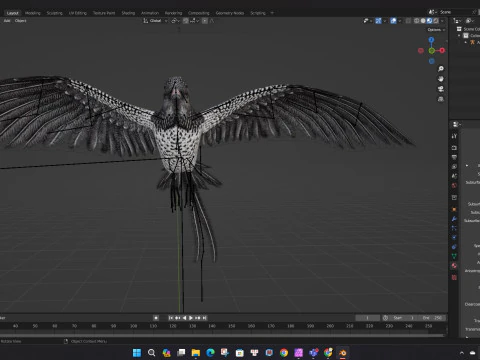Click the viewport pan hand icon
Image resolution: width=480 pixels, height=360 pixels.
pyautogui.click(x=441, y=79)
